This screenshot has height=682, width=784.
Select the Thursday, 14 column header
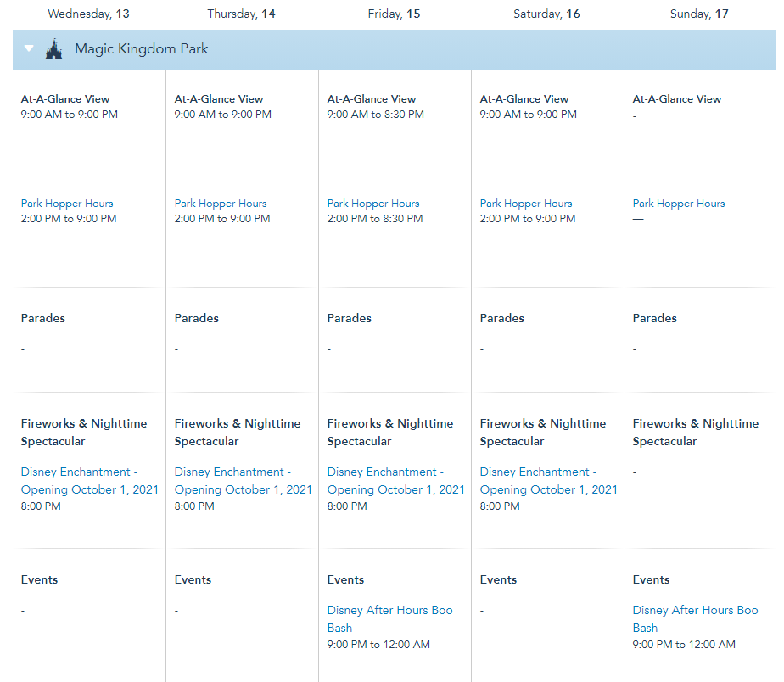241,14
